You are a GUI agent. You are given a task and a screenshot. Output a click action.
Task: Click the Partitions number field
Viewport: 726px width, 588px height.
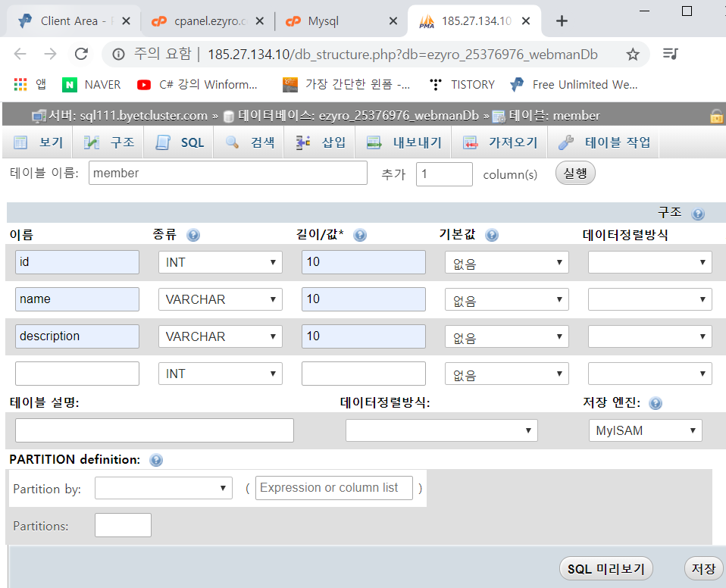click(x=124, y=525)
